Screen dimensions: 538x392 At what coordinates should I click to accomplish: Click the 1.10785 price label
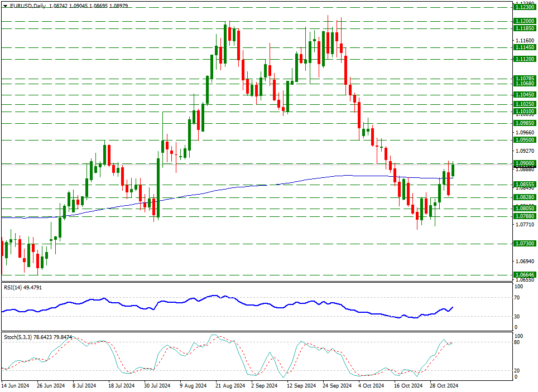(x=525, y=79)
